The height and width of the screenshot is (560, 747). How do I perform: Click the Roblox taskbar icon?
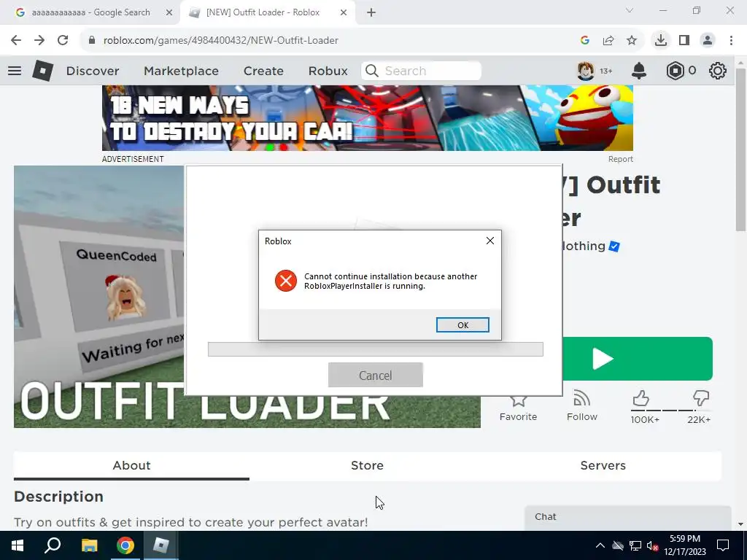point(160,545)
